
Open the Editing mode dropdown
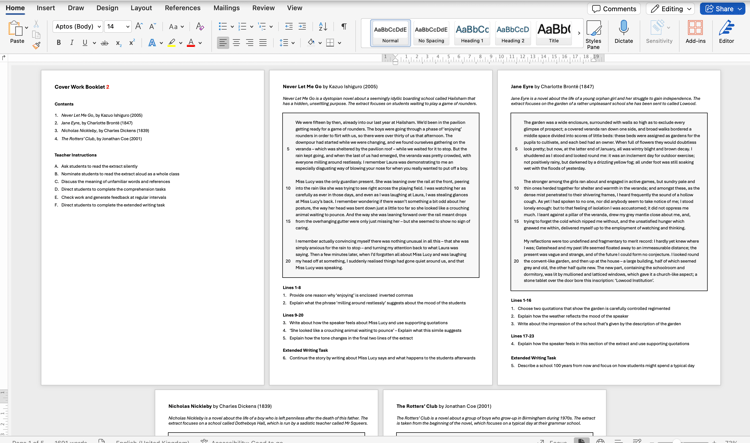point(670,8)
